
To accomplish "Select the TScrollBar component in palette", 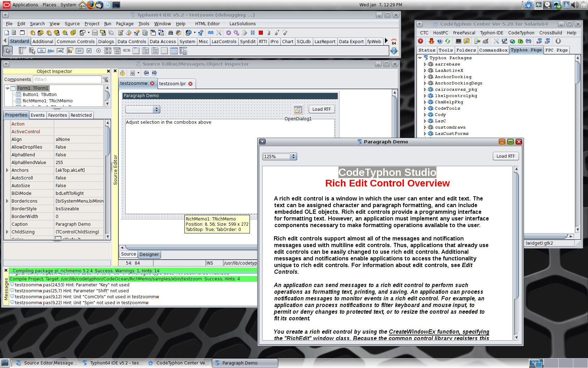I will (127, 50).
